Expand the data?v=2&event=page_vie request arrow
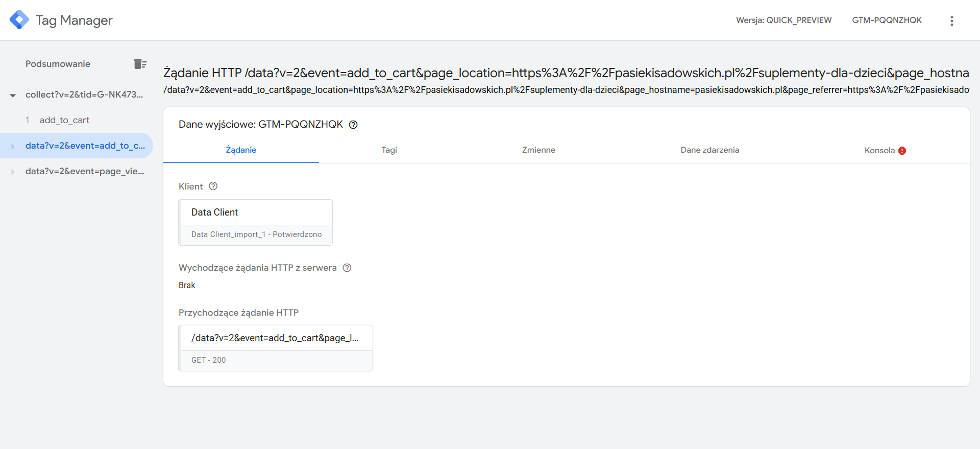The image size is (980, 449). coord(13,172)
